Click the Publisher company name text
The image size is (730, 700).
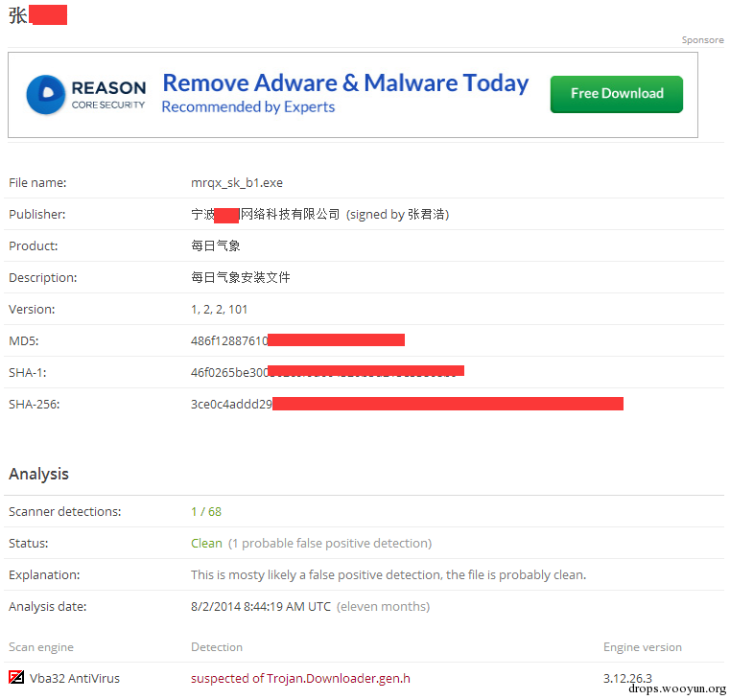(x=266, y=214)
